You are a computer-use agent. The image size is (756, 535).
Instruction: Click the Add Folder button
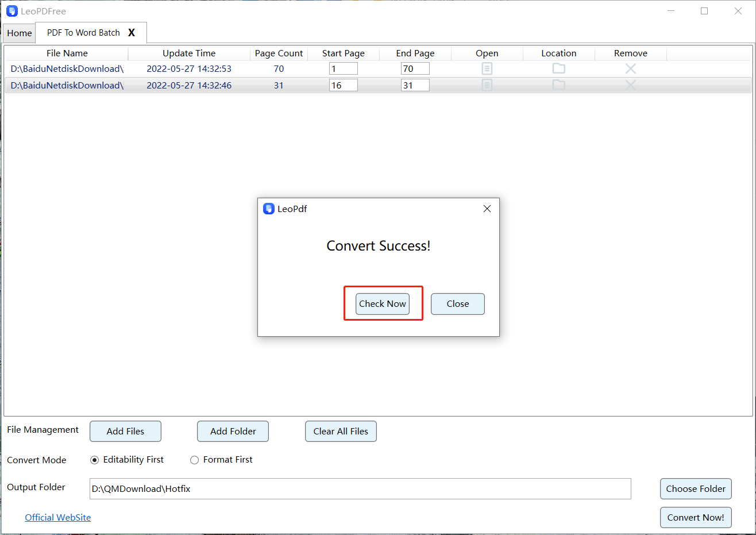pos(233,432)
